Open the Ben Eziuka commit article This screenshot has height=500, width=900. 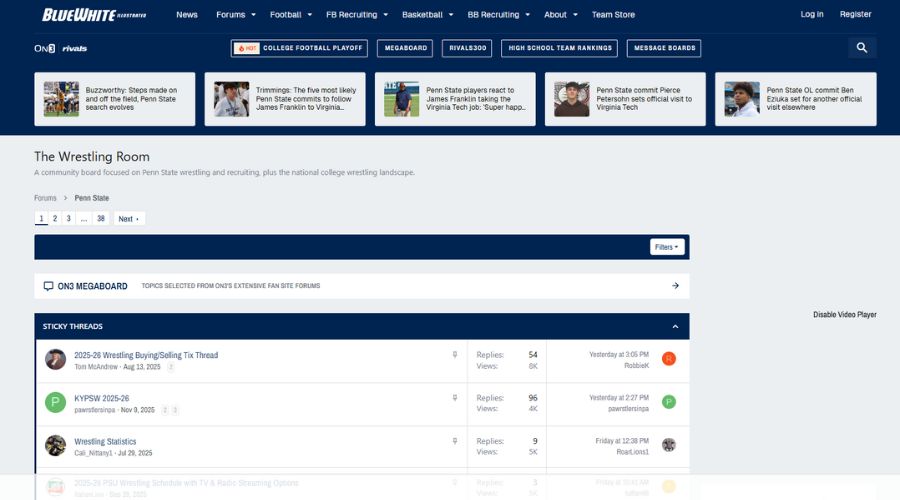[796, 99]
